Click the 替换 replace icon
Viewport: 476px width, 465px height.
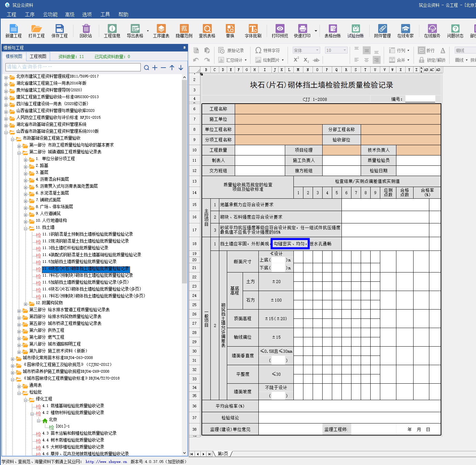point(230,31)
